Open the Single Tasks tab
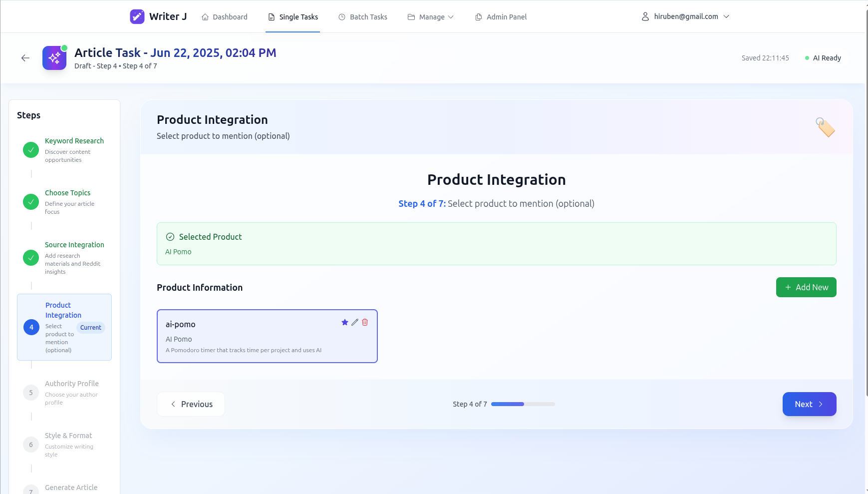This screenshot has height=494, width=868. (x=293, y=17)
